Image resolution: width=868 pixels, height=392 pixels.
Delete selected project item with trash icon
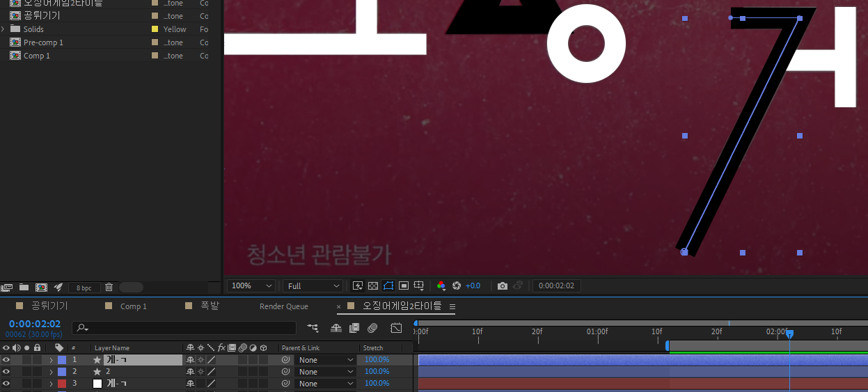(x=109, y=287)
